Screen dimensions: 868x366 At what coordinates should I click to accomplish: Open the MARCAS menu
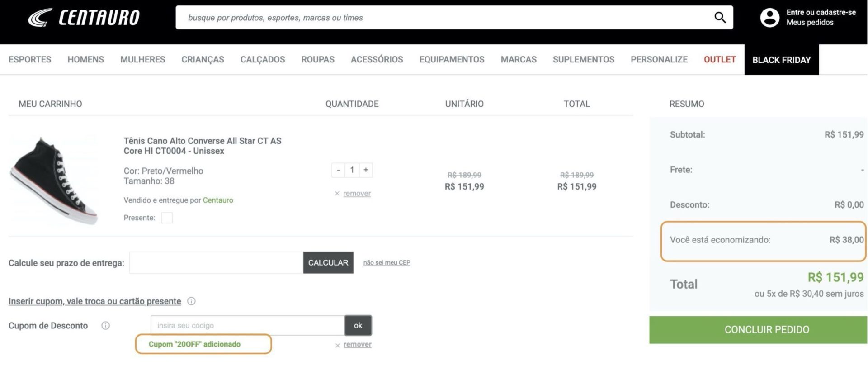pyautogui.click(x=519, y=60)
